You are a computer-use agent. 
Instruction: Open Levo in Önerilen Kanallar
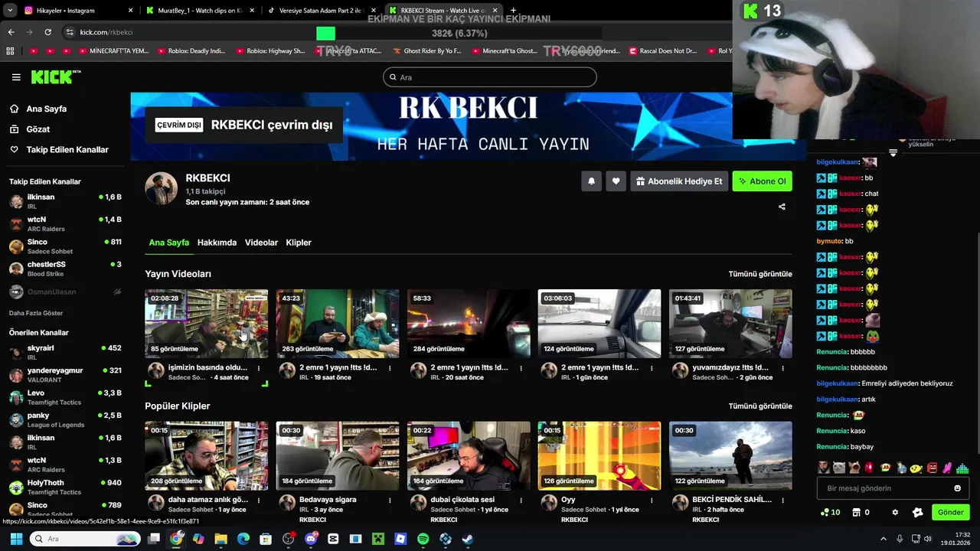pyautogui.click(x=65, y=397)
